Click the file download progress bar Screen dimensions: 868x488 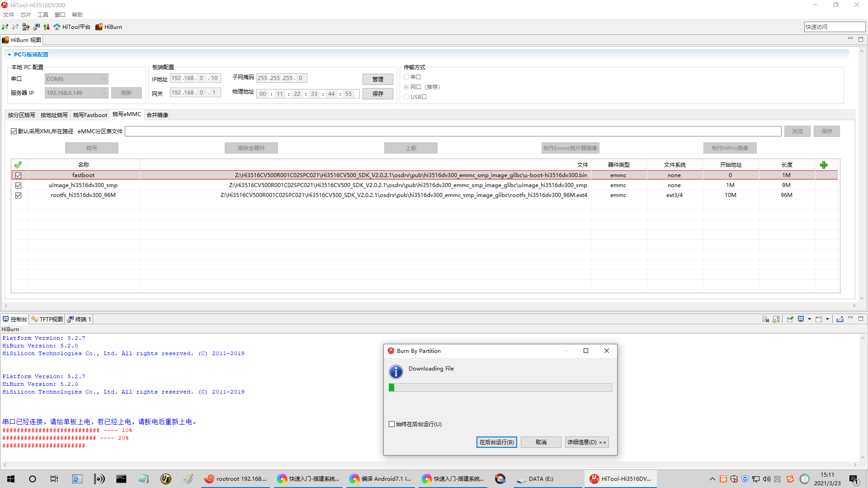coord(500,387)
